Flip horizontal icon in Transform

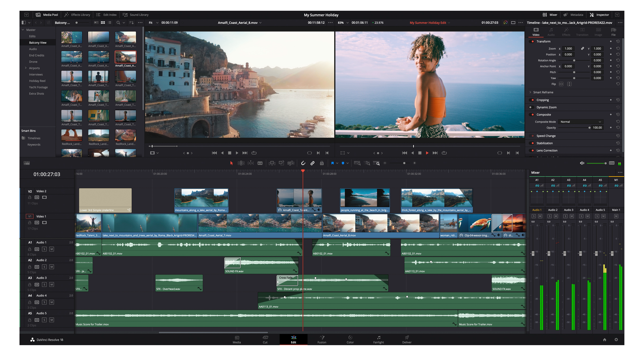click(561, 84)
